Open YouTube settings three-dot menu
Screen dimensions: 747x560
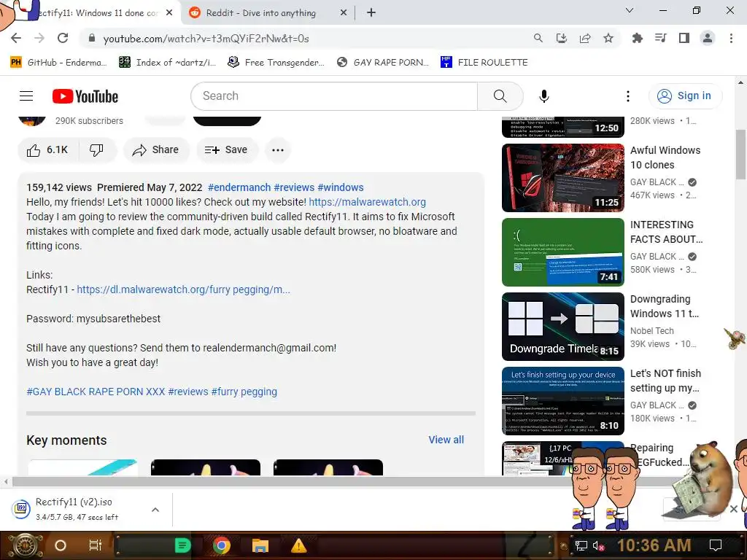coord(627,96)
